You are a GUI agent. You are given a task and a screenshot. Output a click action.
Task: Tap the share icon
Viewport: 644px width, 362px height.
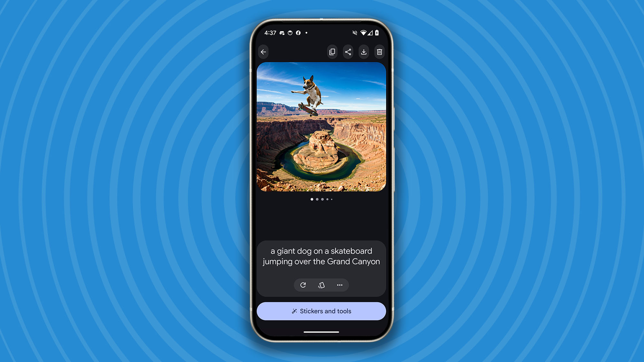[x=348, y=52]
